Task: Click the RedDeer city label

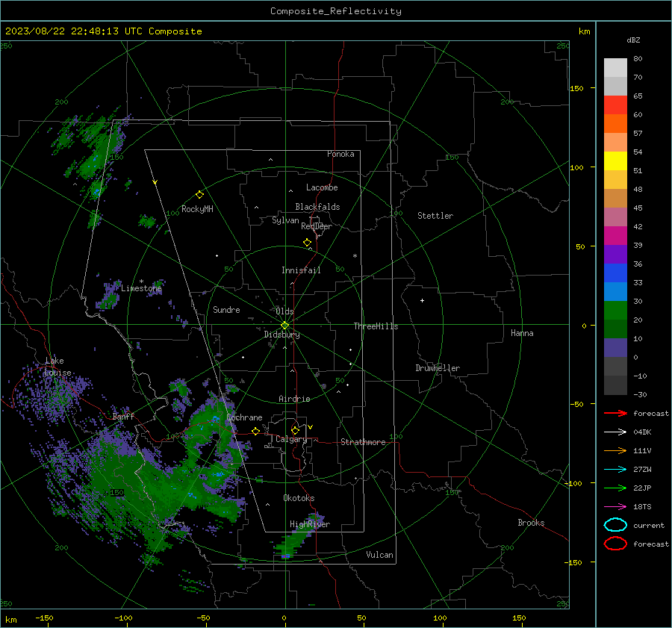Action: (x=317, y=226)
